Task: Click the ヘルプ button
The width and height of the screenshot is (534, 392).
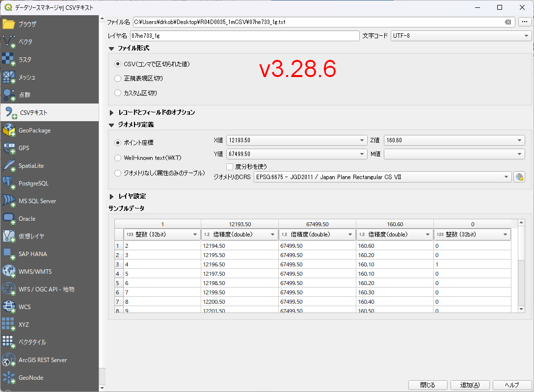Action: point(512,385)
